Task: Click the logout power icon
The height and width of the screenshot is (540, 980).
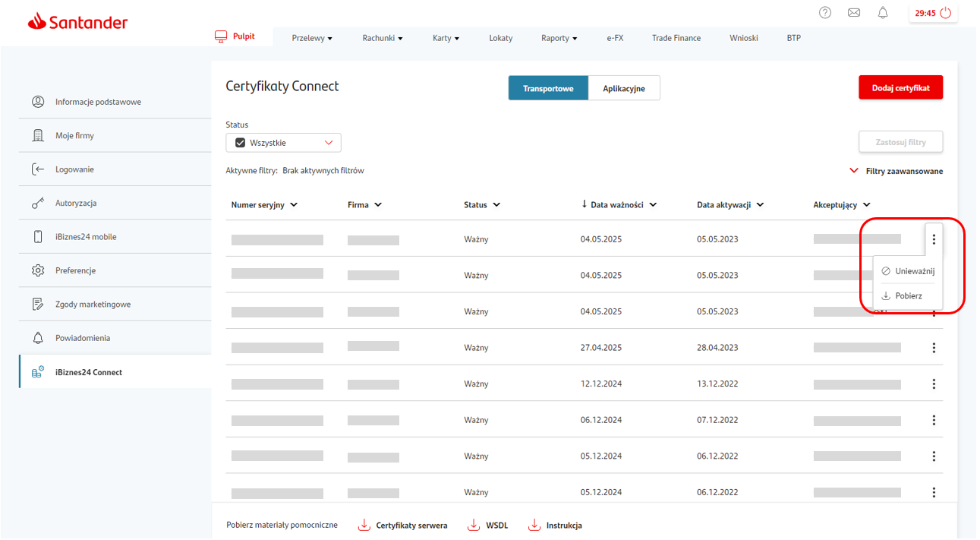Action: coord(945,13)
